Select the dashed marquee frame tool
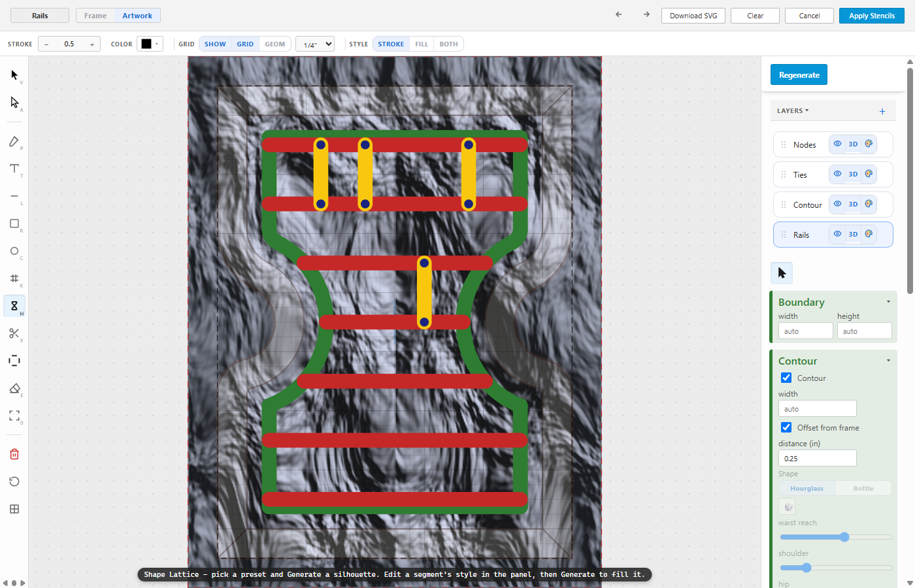Viewport: 915px width, 588px height. click(14, 361)
